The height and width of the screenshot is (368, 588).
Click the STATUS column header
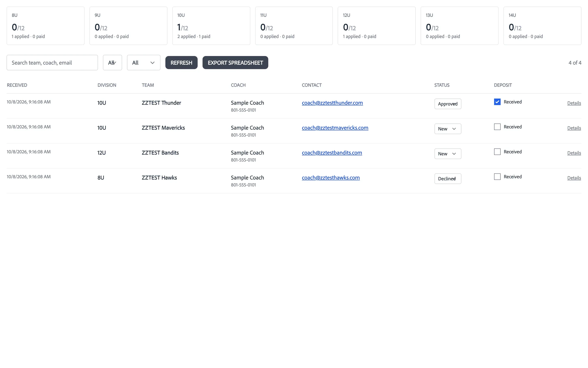(442, 85)
